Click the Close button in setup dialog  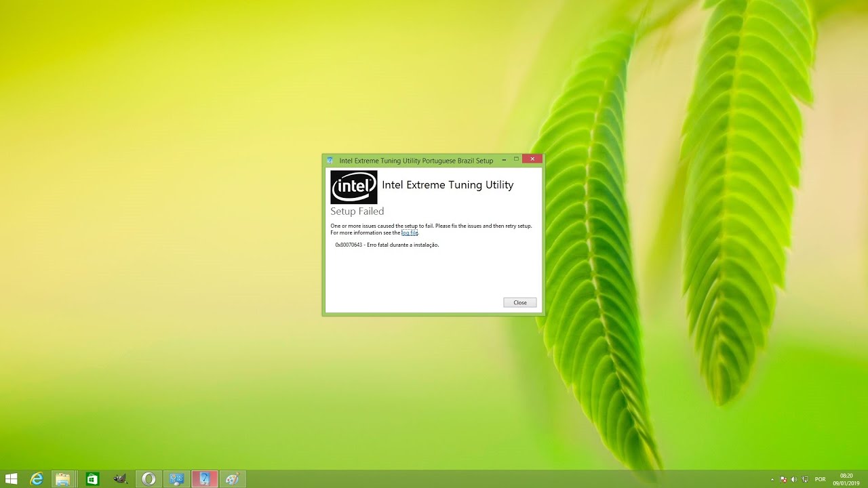[520, 302]
